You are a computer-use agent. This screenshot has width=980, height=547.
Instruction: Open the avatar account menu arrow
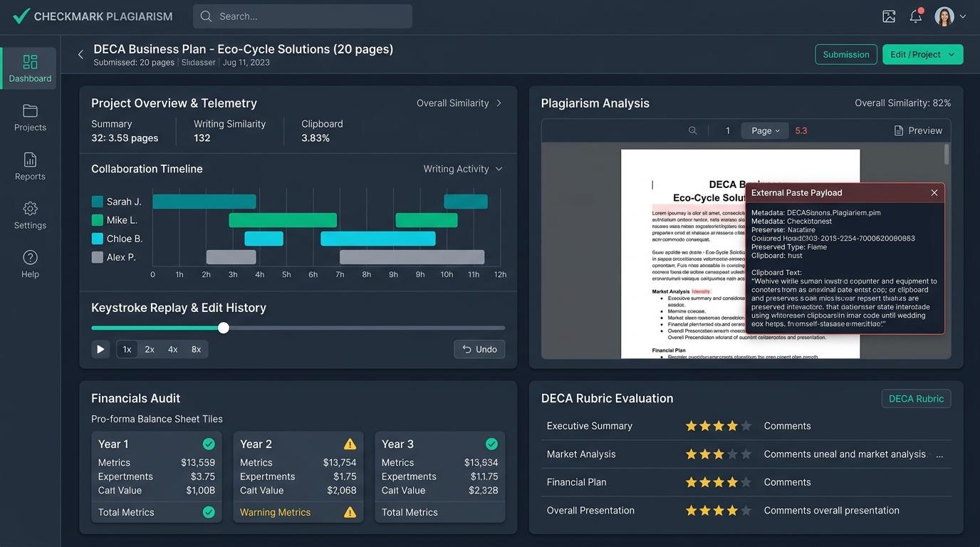pyautogui.click(x=963, y=17)
